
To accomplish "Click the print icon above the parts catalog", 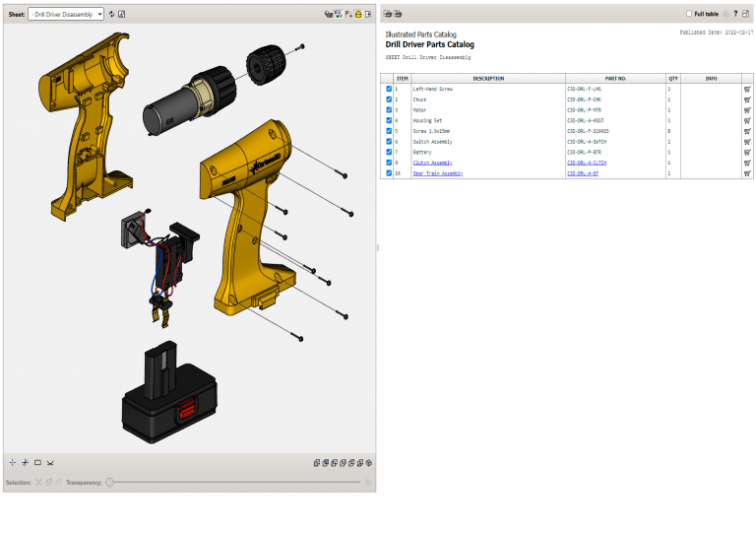I will [388, 14].
